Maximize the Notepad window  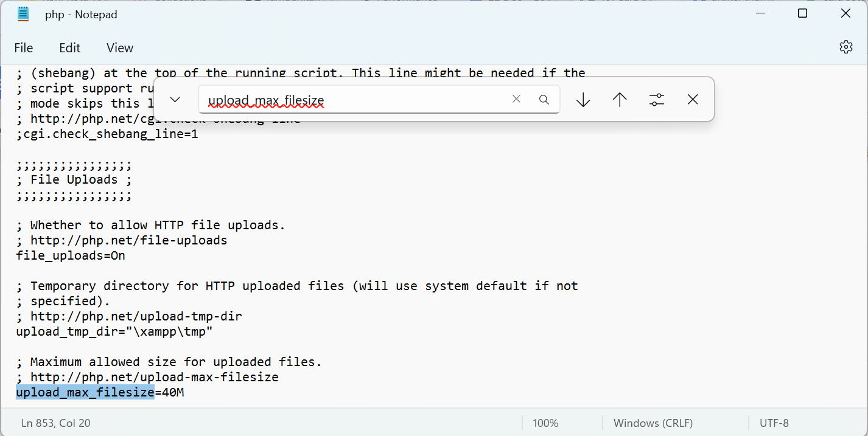point(802,13)
